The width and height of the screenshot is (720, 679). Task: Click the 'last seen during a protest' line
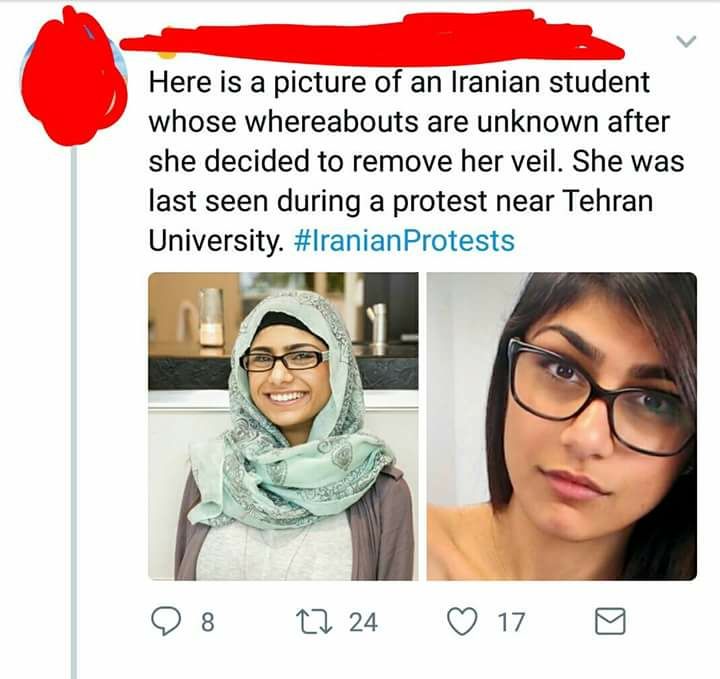click(x=401, y=201)
